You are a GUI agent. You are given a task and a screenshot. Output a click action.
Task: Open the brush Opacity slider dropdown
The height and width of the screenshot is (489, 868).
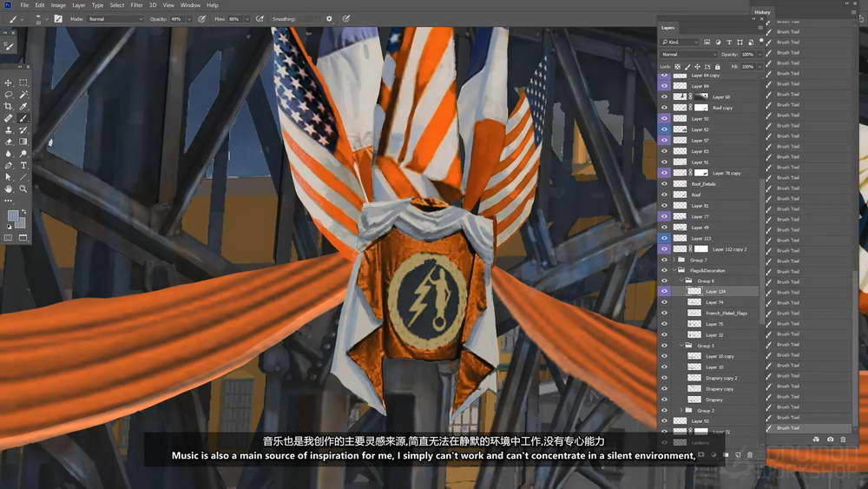pos(188,19)
